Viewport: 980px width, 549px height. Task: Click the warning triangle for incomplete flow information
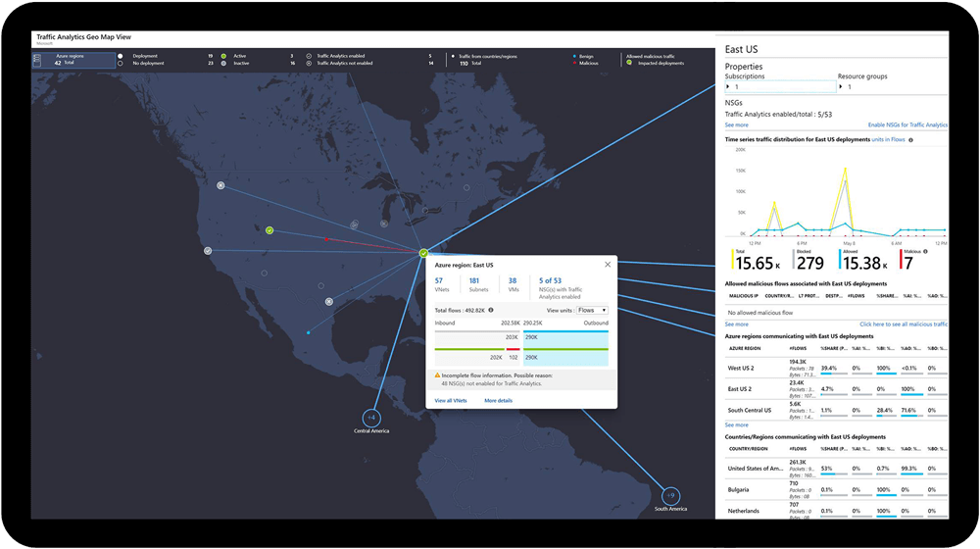437,375
